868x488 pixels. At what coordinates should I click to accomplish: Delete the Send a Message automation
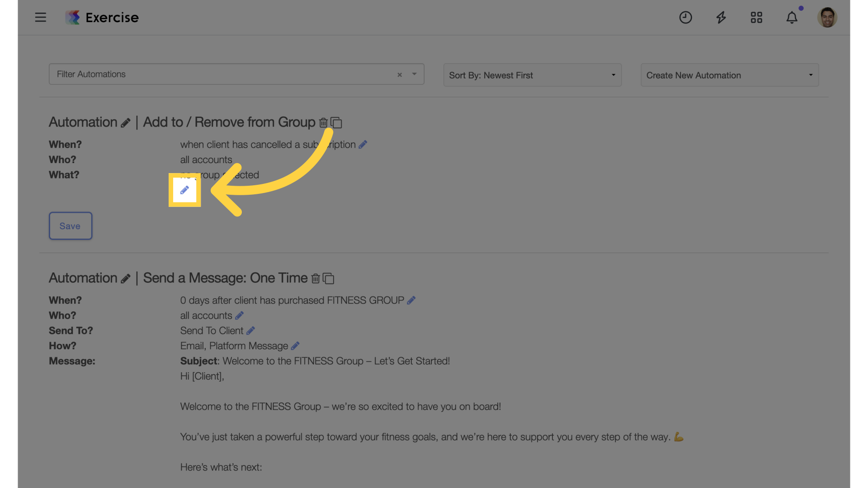tap(316, 278)
